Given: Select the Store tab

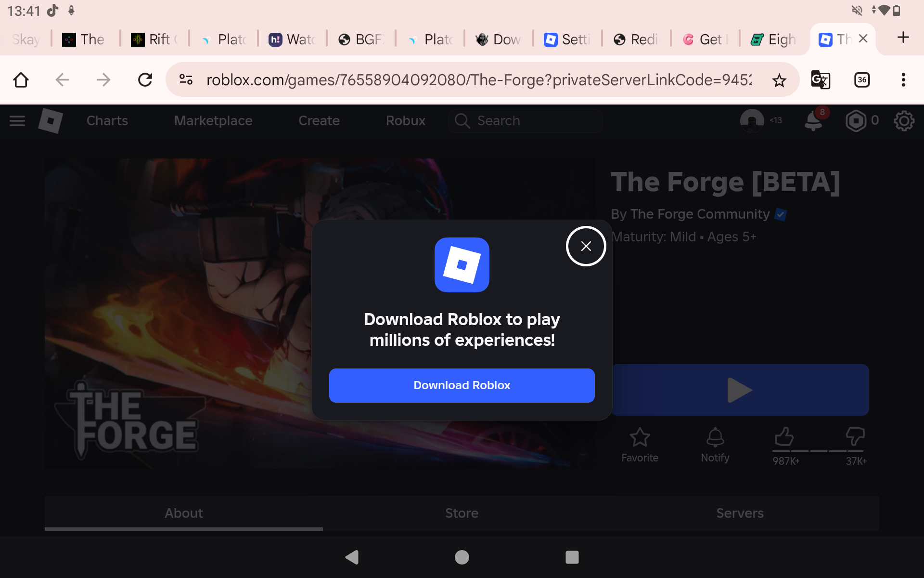Looking at the screenshot, I should (x=462, y=513).
